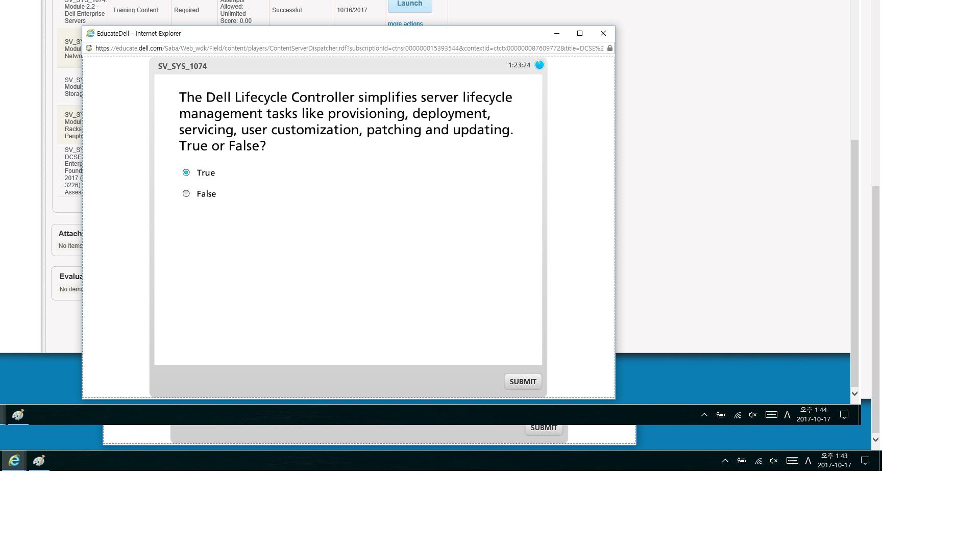Select the True radio option
The height and width of the screenshot is (551, 980).
pyautogui.click(x=186, y=172)
